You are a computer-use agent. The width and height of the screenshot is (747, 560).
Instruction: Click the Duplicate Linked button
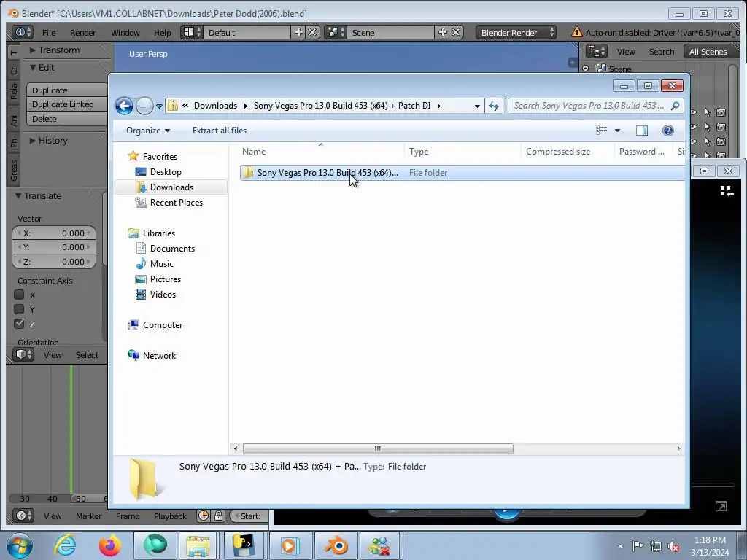tap(67, 104)
